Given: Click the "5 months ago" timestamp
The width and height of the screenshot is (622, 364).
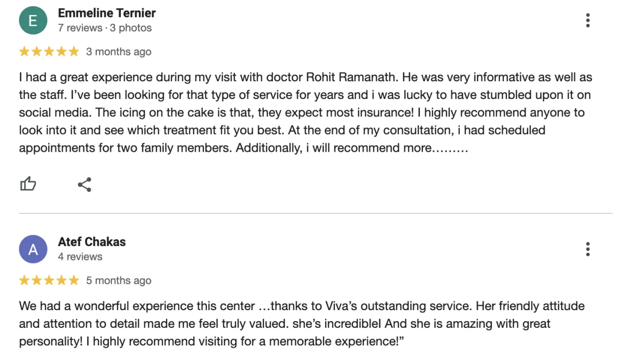Looking at the screenshot, I should 119,281.
